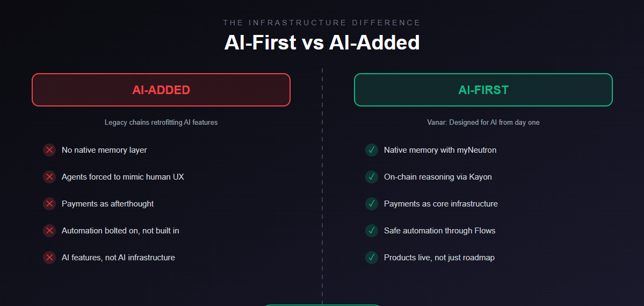Click X icon beside AI features, not AI infrastructure
The width and height of the screenshot is (644, 306).
click(49, 258)
